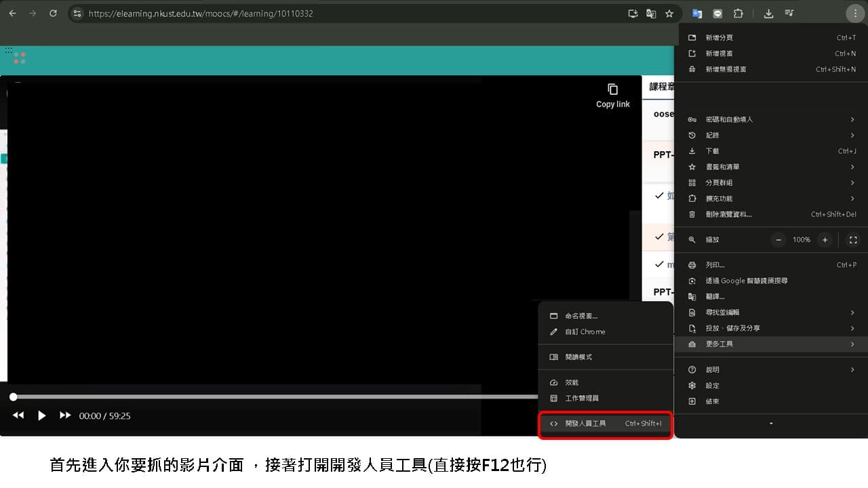Viewport: 868px width, 488px height.
Task: Open 更多工具 submenu
Action: click(x=772, y=344)
